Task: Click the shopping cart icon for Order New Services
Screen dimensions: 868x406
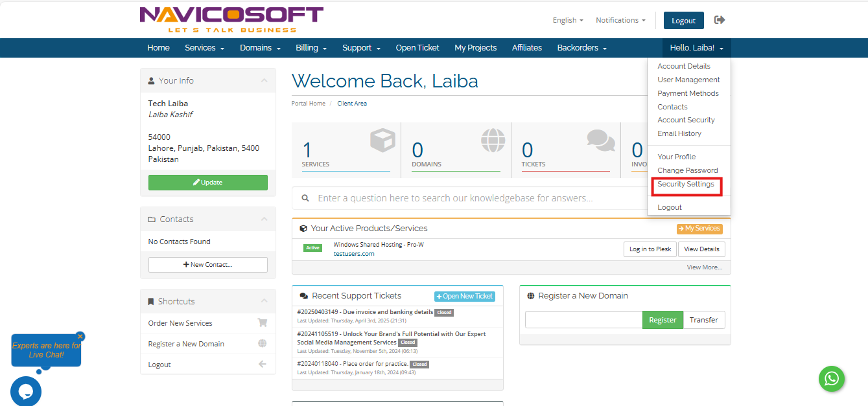Action: (263, 322)
